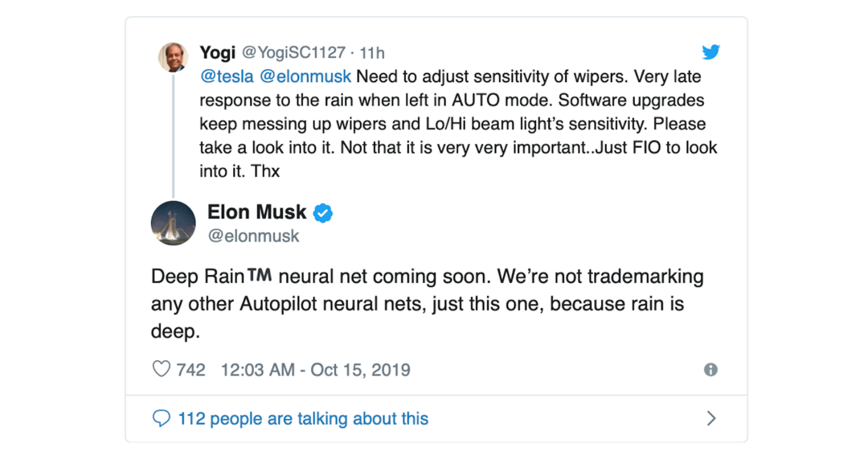Click the speech bubble reply icon
This screenshot has width=868, height=460.
[x=161, y=418]
